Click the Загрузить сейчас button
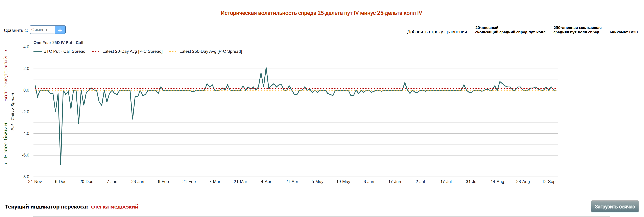This screenshot has width=644, height=217. 615,207
